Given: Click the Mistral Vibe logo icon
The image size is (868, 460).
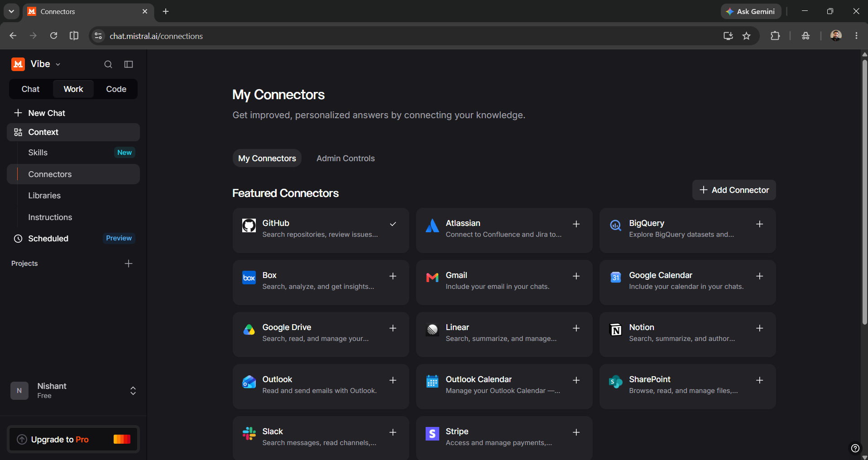Looking at the screenshot, I should [18, 64].
